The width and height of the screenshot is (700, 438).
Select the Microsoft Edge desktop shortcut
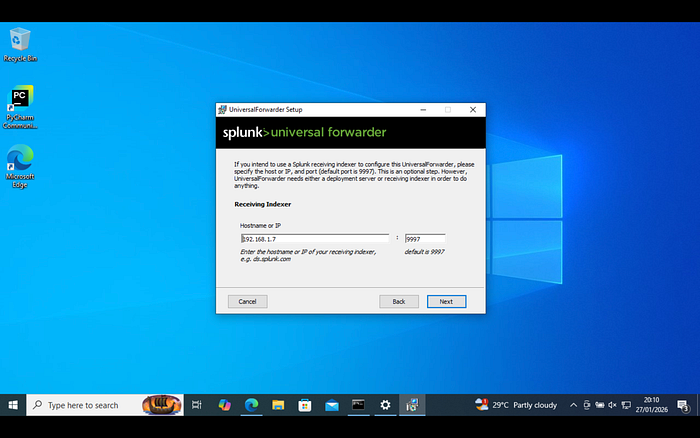click(x=20, y=166)
